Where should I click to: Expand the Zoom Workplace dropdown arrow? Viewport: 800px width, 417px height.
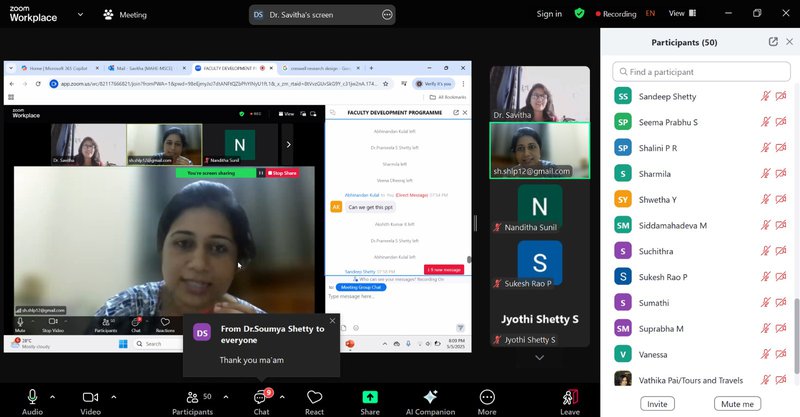tap(80, 14)
